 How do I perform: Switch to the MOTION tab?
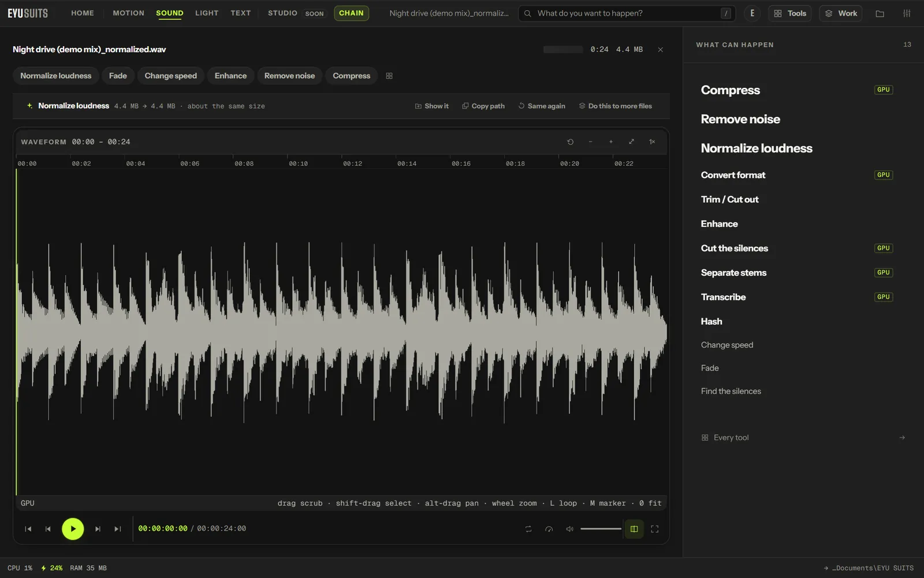click(x=129, y=13)
